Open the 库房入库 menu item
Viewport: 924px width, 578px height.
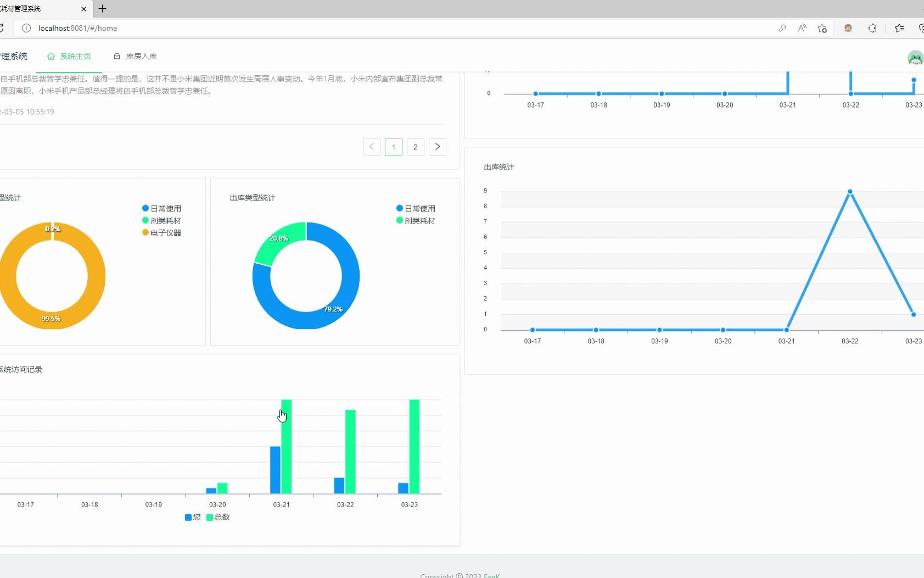[x=135, y=56]
